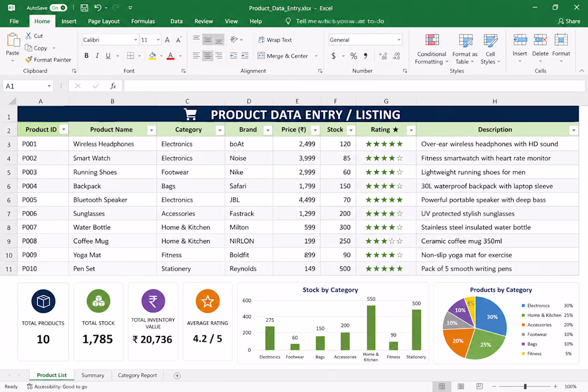Click into the formula bar
This screenshot has height=392, width=588.
pyautogui.click(x=354, y=86)
